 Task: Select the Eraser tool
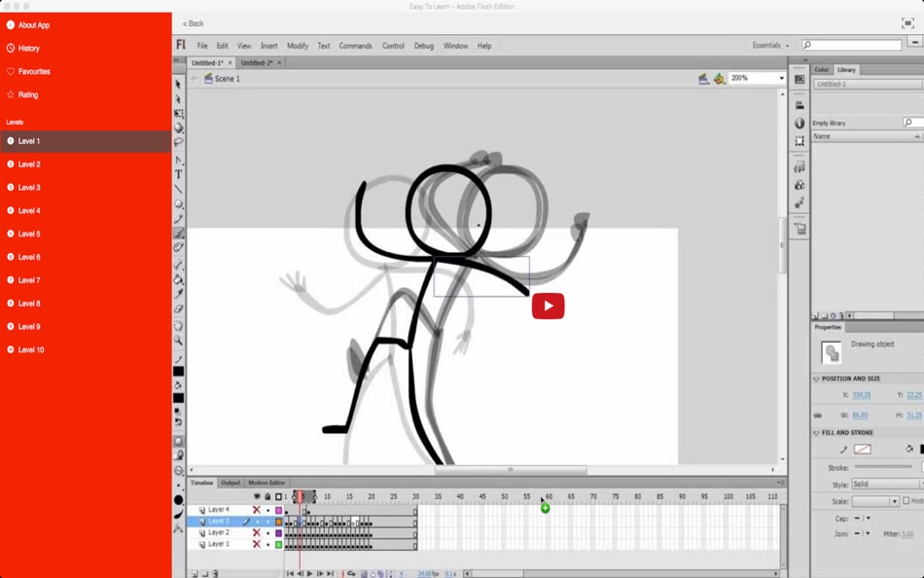pyautogui.click(x=178, y=308)
